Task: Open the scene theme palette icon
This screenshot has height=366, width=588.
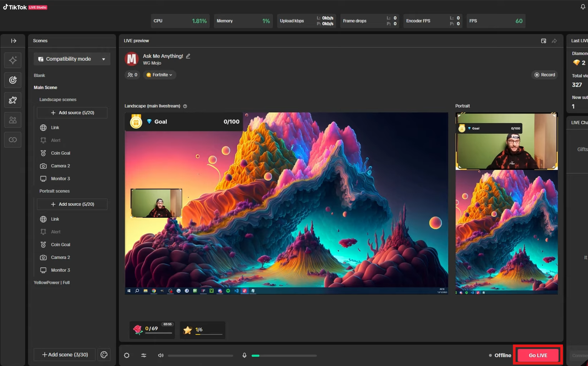Action: tap(104, 355)
